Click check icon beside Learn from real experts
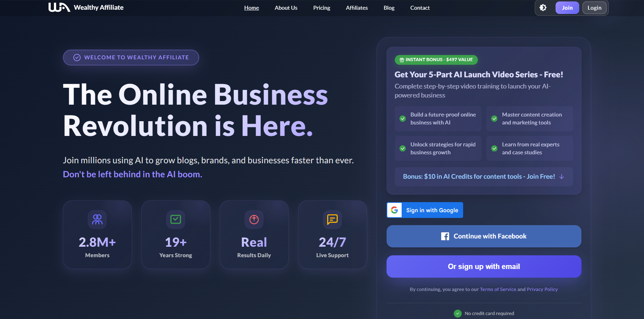 click(494, 148)
